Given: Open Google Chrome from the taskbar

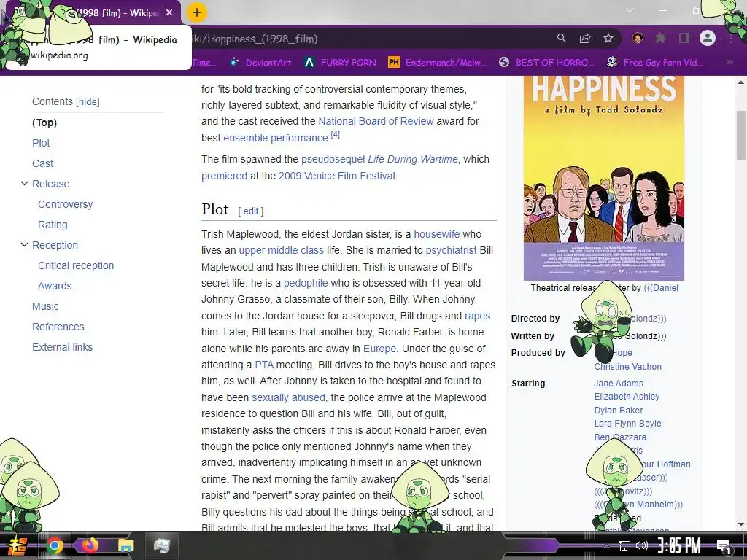Looking at the screenshot, I should coord(55,545).
